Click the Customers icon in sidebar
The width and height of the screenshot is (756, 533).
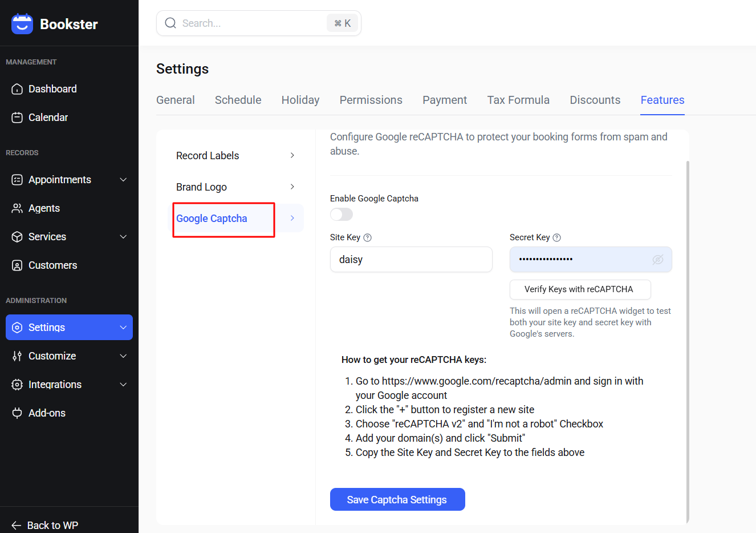tap(17, 265)
